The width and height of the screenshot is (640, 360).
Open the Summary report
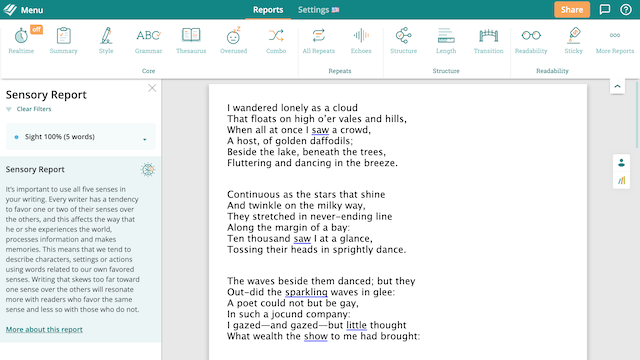pyautogui.click(x=63, y=41)
